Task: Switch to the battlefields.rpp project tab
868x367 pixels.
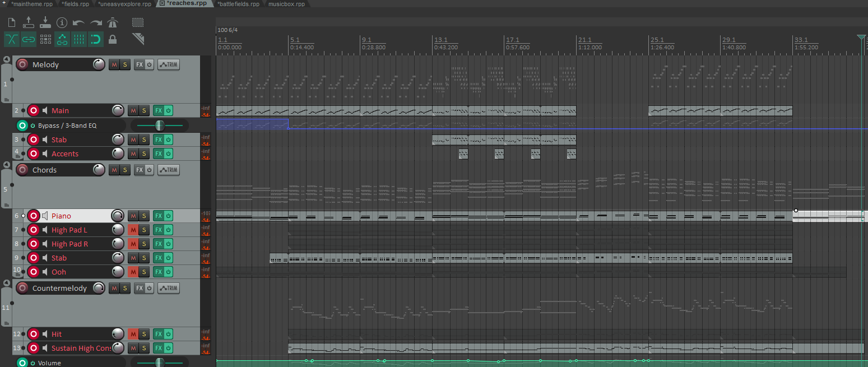Action: [x=238, y=4]
